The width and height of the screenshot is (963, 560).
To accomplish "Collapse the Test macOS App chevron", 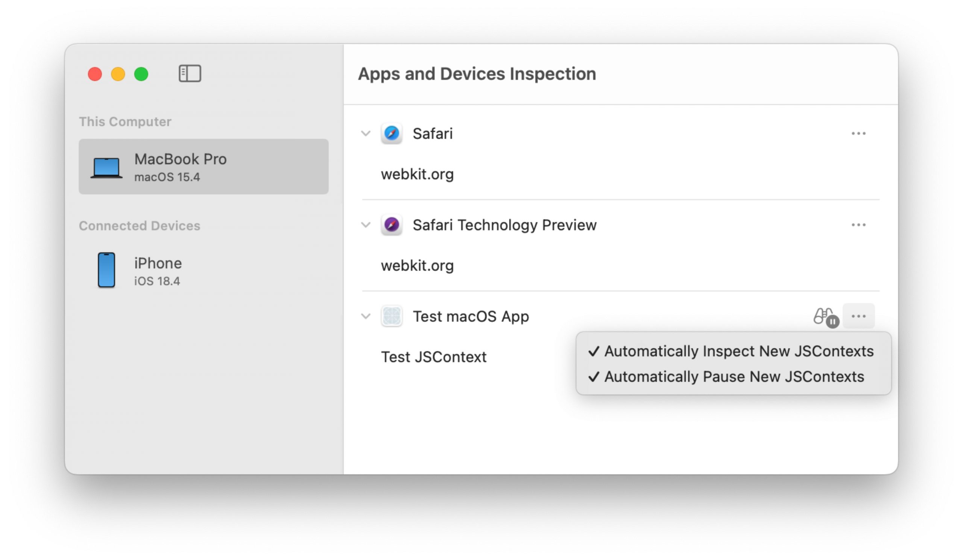I will (x=366, y=316).
